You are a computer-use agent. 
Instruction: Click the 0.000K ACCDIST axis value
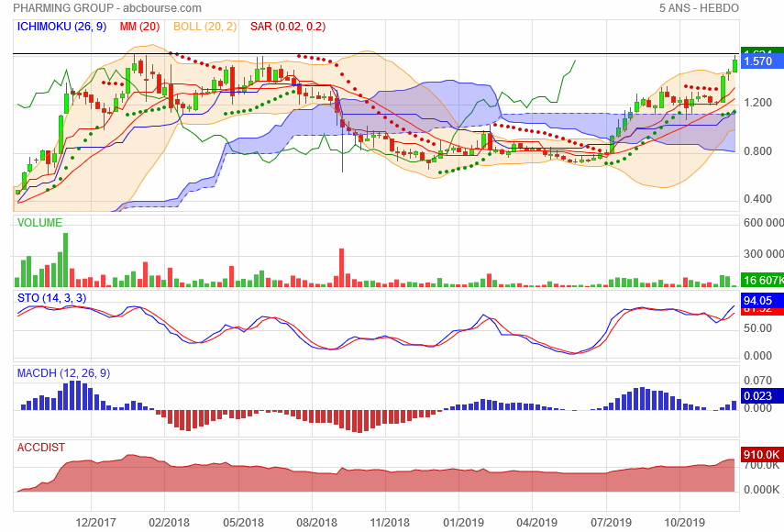pos(761,490)
